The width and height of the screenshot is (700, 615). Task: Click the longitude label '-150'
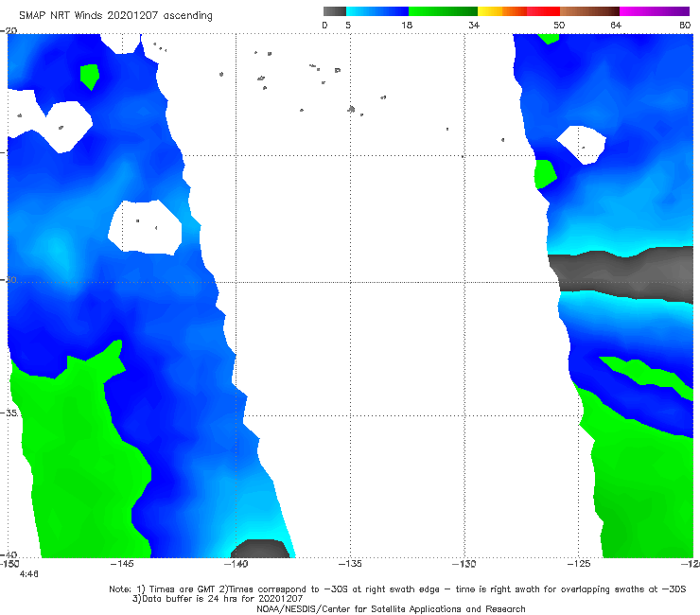click(9, 564)
